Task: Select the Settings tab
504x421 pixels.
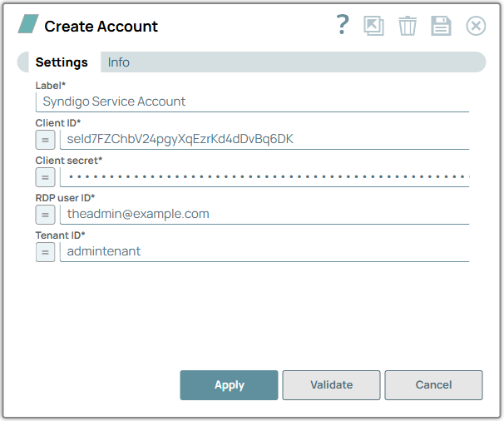Action: click(62, 62)
